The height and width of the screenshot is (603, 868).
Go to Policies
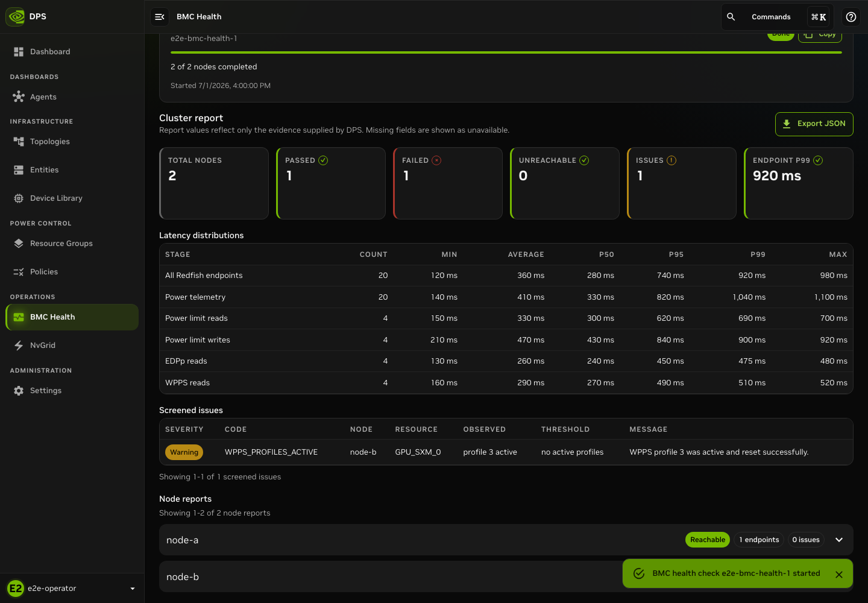click(72, 272)
